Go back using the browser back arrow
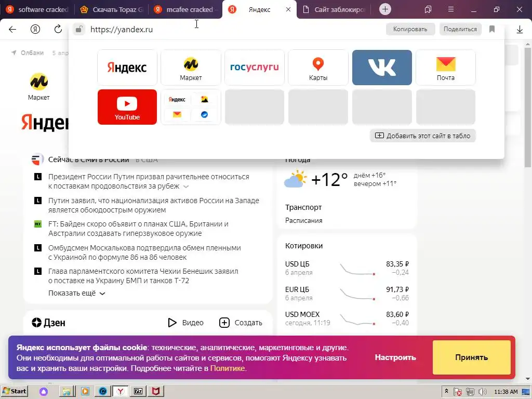This screenshot has height=399, width=532. tap(12, 29)
